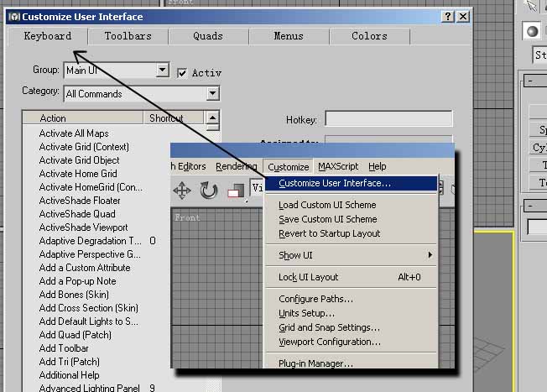Select Activate All Maps in list

click(x=74, y=133)
